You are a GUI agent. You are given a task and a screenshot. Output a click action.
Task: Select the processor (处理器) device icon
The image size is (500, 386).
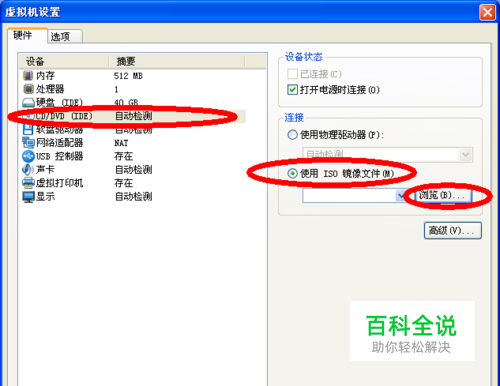28,89
